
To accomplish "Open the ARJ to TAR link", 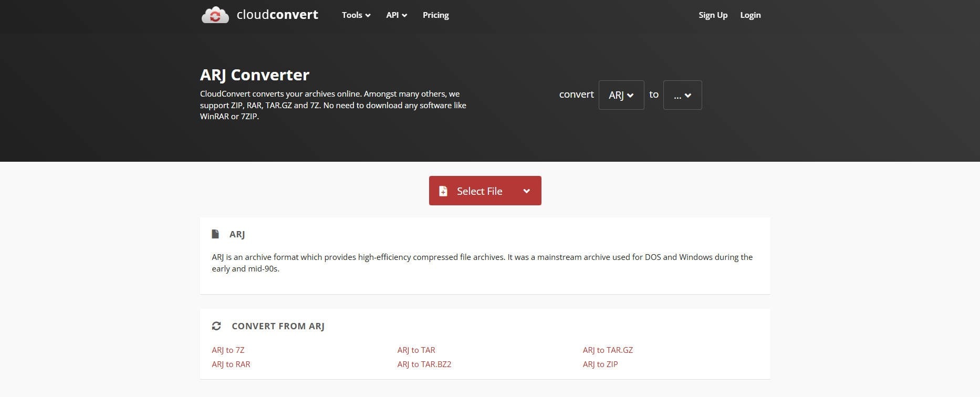I will (x=416, y=350).
